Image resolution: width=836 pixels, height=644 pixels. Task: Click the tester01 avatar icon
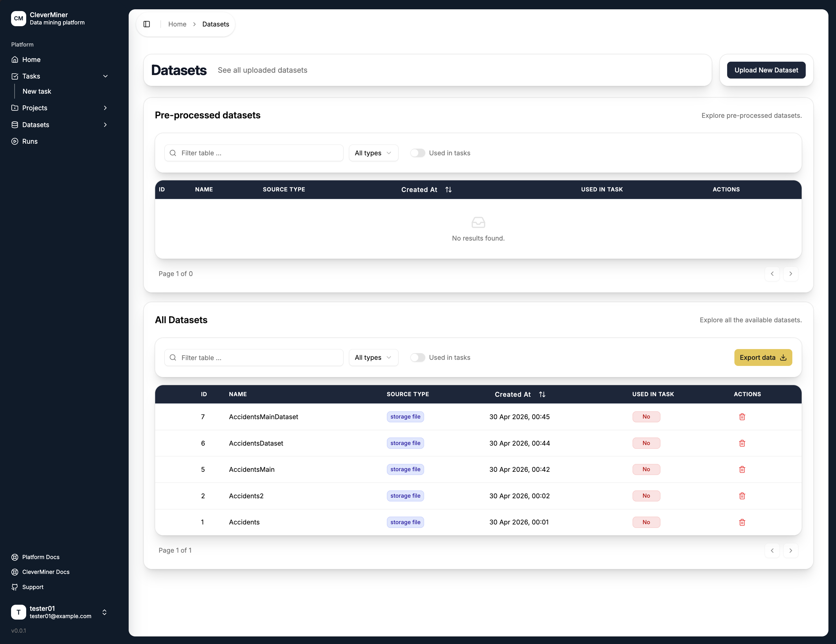[x=18, y=612]
